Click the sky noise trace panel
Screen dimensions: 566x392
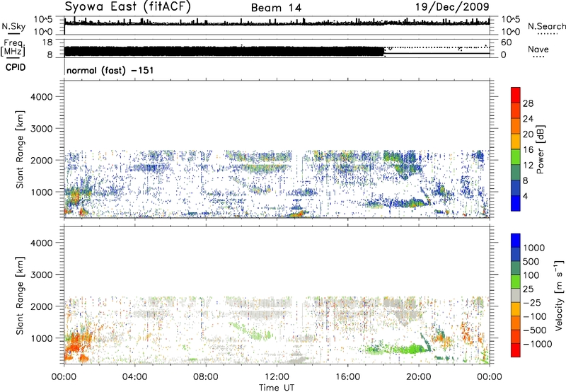click(x=277, y=25)
